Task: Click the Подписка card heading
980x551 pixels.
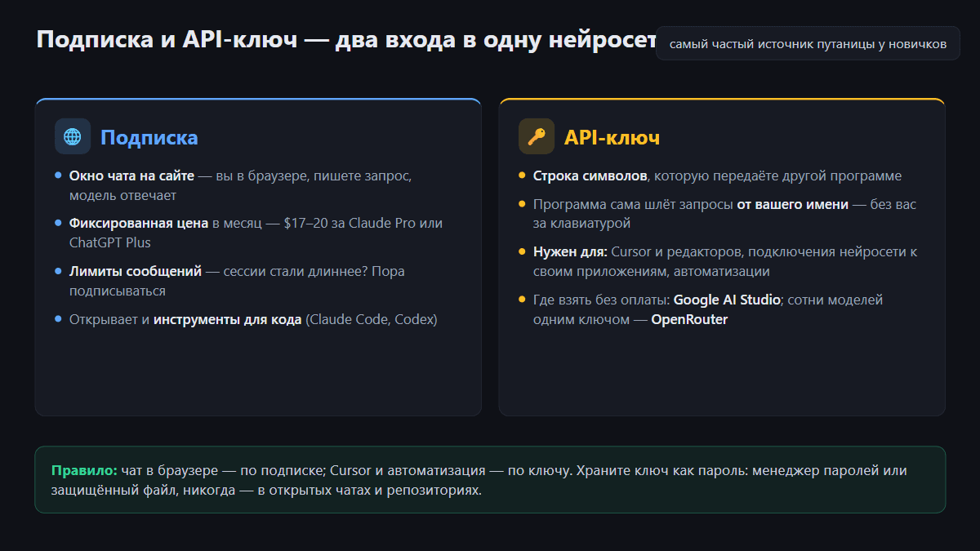Action: [149, 137]
